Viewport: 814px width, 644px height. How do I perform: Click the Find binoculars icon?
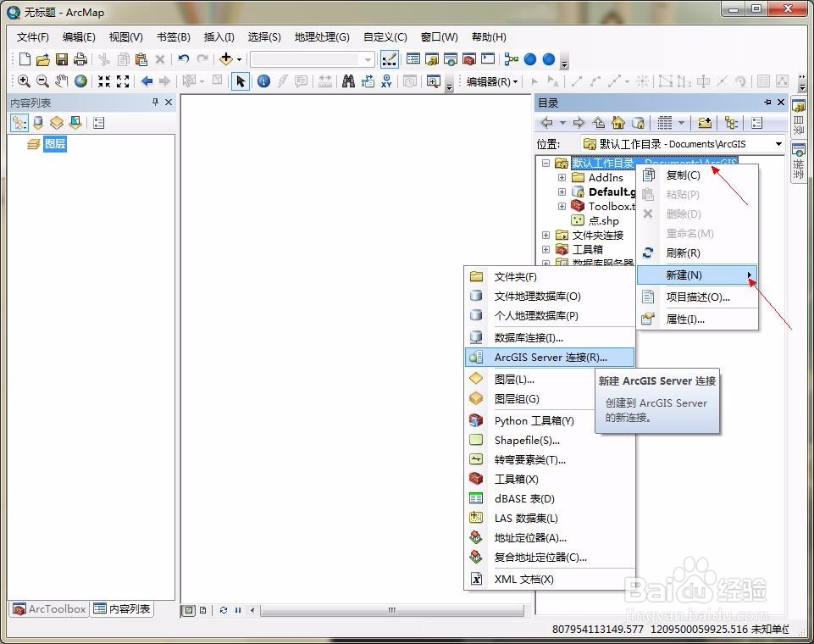click(x=348, y=81)
